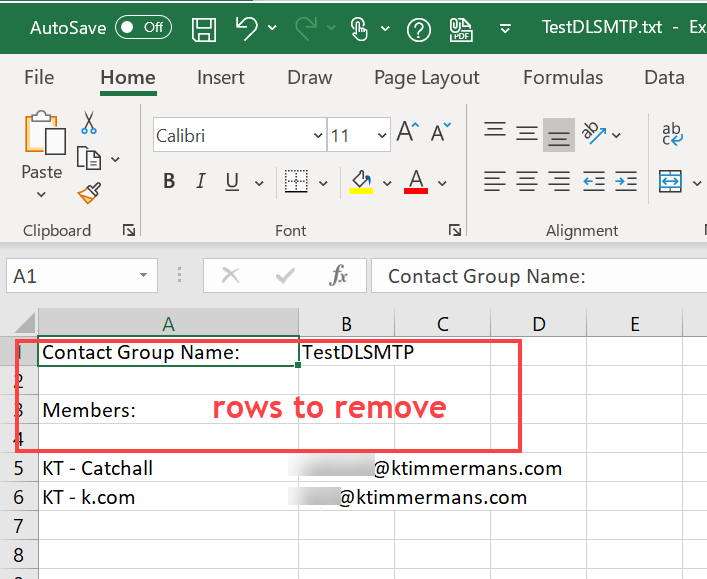Open the Undo history dropdown arrow
707x579 pixels.
coord(272,28)
